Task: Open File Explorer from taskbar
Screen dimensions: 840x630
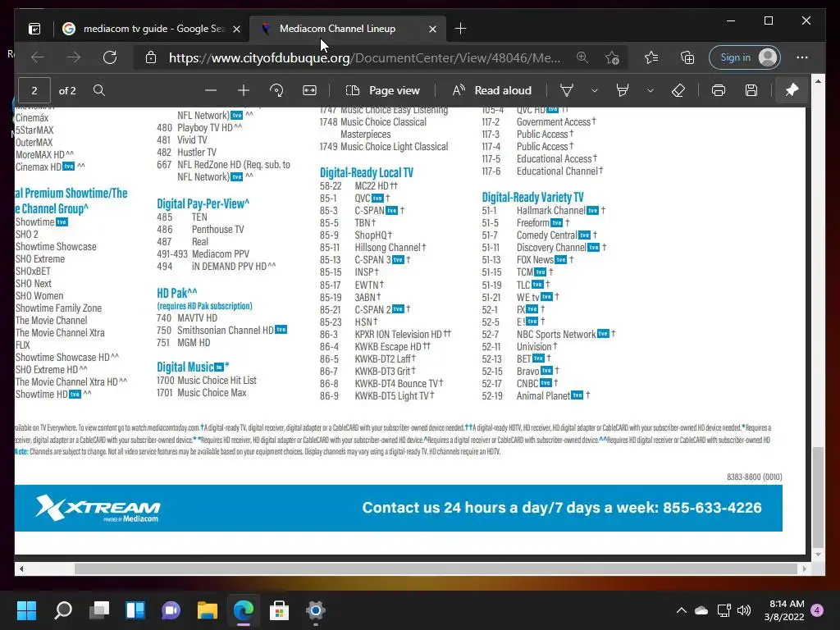Action: click(208, 610)
